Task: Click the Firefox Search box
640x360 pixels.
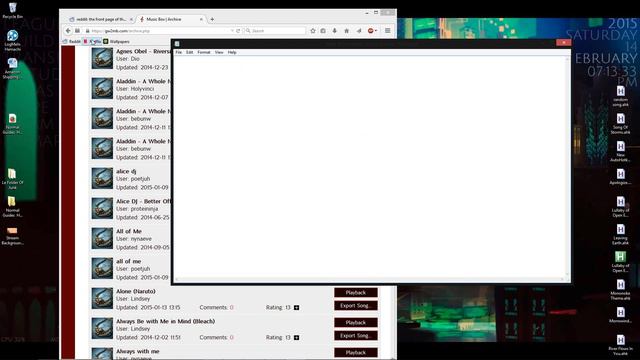Action: pyautogui.click(x=275, y=31)
